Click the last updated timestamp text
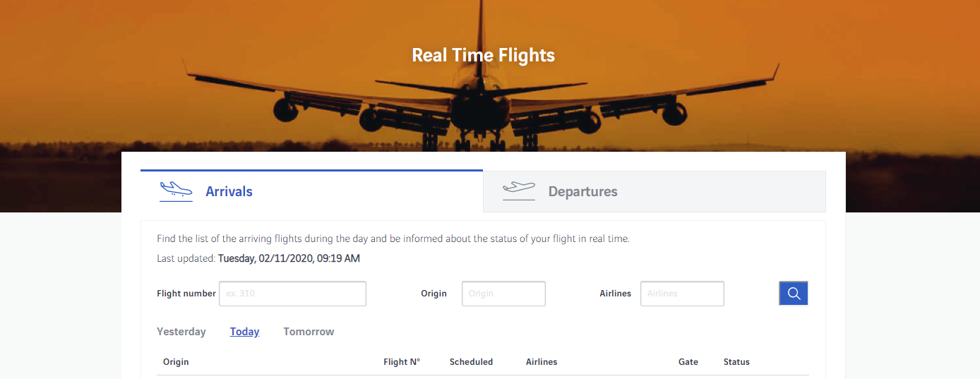The height and width of the screenshot is (379, 980). pos(289,258)
